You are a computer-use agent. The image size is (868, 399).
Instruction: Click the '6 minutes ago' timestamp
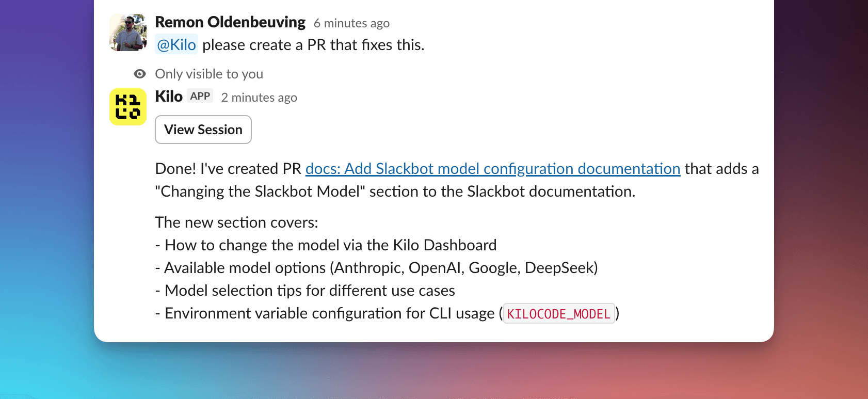click(351, 23)
